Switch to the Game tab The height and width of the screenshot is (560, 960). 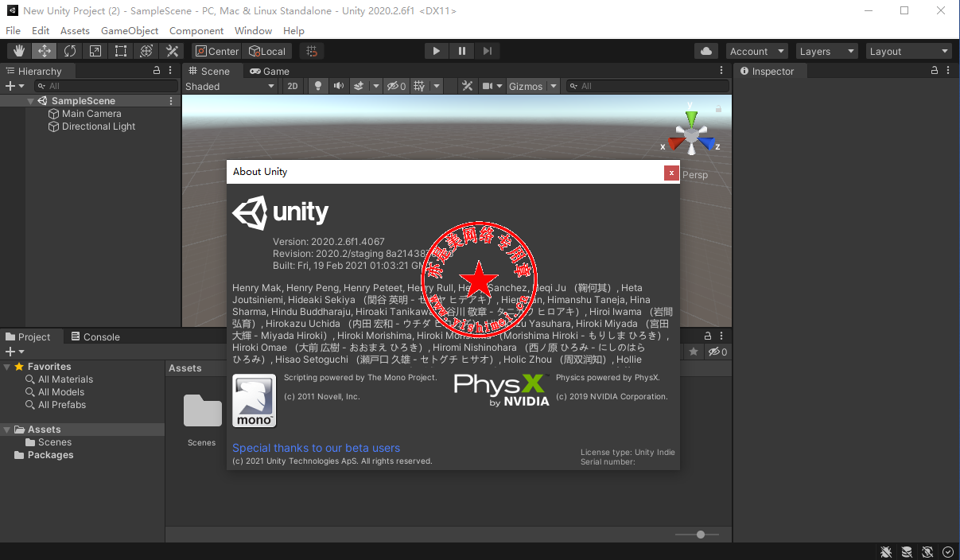point(270,71)
